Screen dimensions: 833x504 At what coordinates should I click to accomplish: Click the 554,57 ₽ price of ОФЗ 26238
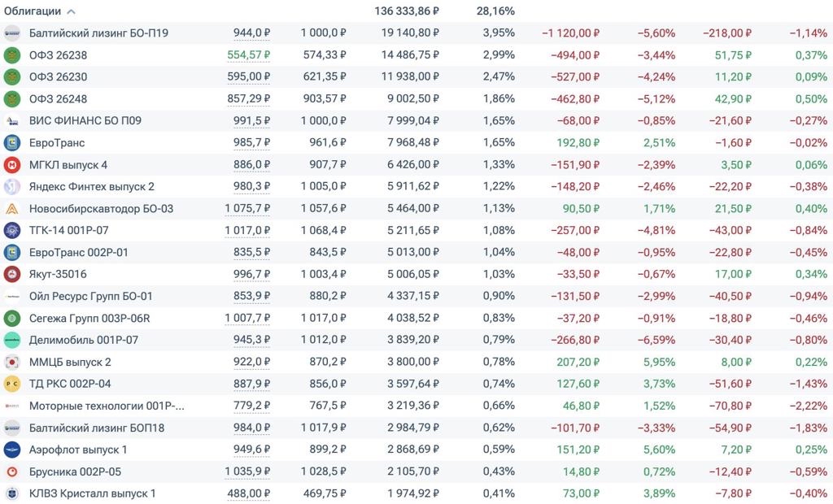coord(248,55)
